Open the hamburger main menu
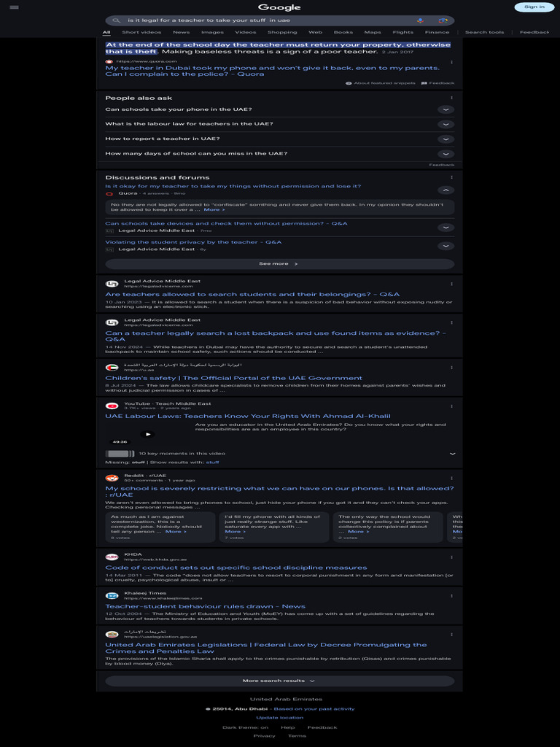The image size is (560, 747). pos(14,7)
